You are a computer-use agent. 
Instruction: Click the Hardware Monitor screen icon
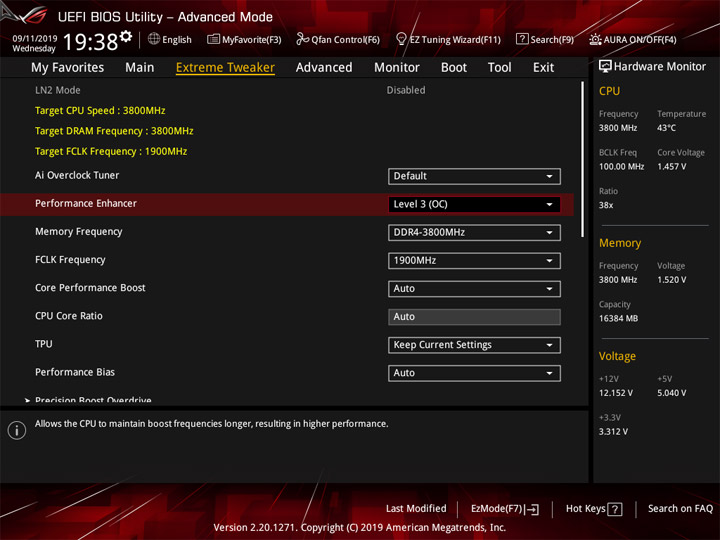(x=605, y=67)
